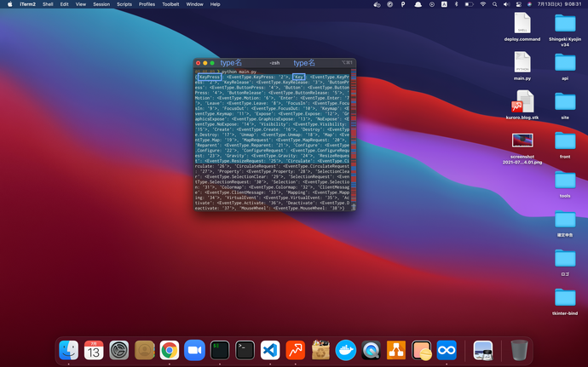Switch to iTerm2 via its dock icon

(x=220, y=350)
